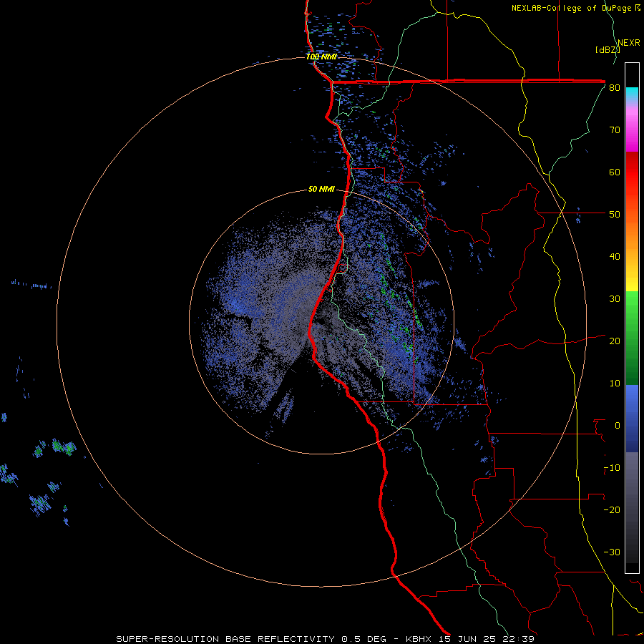Click the [dBZ] unit label
Screen dimensions: 644x644
point(608,50)
